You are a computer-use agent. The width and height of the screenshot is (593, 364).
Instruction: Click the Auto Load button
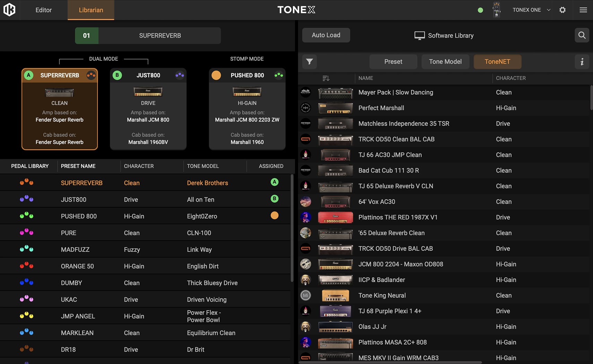[x=326, y=35]
